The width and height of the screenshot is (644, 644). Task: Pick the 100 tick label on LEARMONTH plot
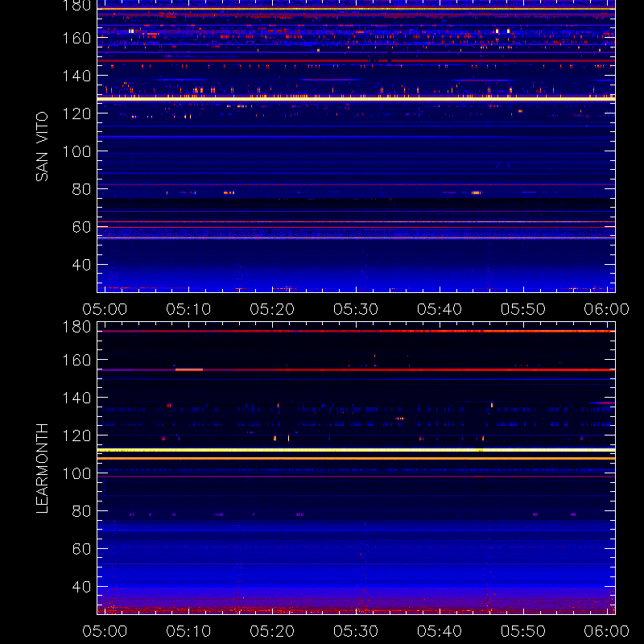76,473
